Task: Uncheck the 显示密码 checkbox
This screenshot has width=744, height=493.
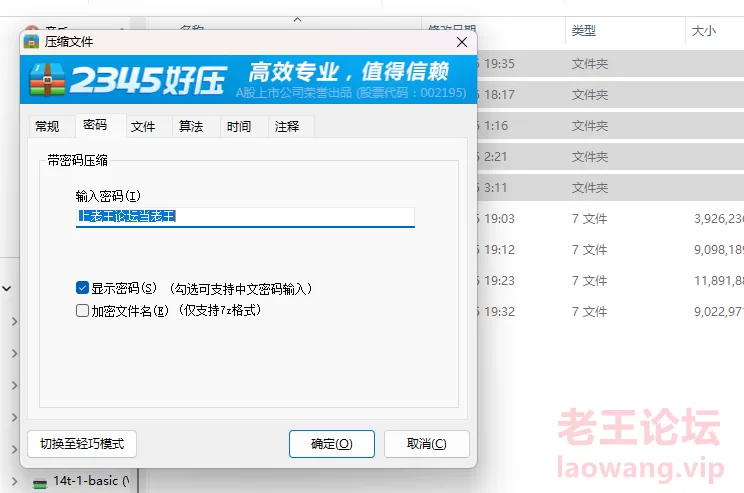Action: click(82, 288)
